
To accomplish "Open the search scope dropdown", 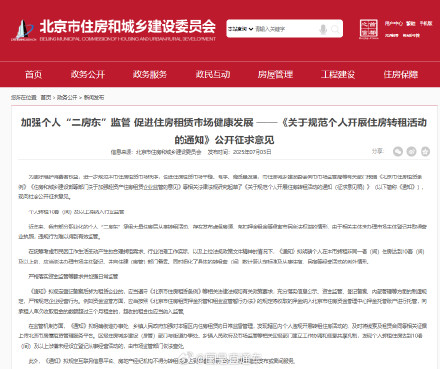I will pos(240,29).
